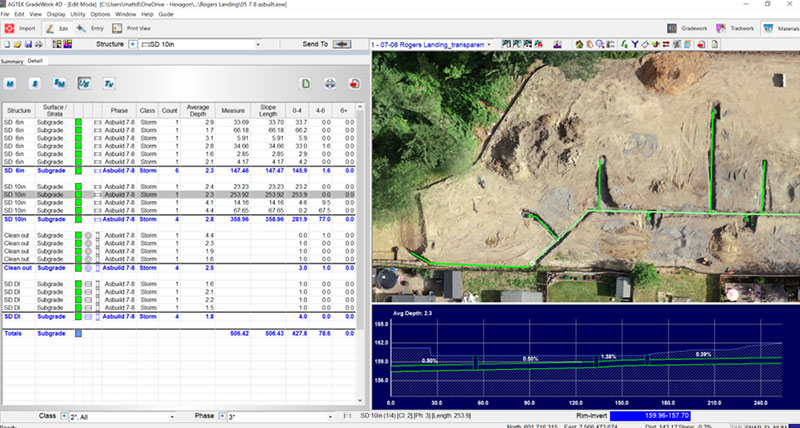Click the home view icon
Screen dimensions: 800x428
click(580, 44)
